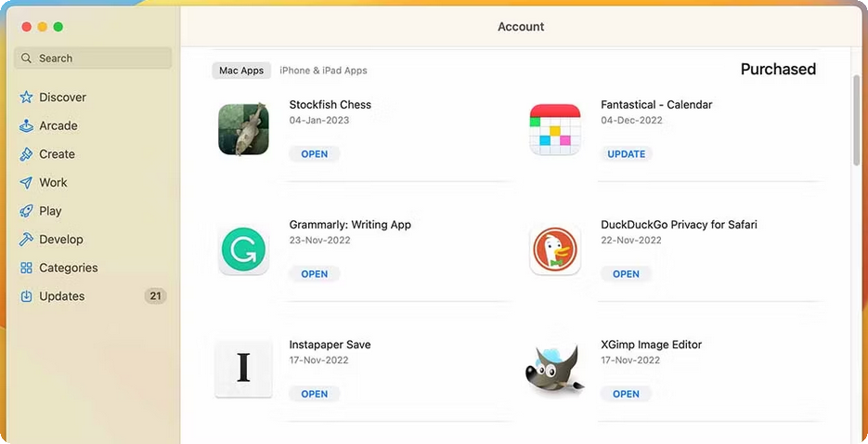Click the Categories grid icon

coord(26,268)
